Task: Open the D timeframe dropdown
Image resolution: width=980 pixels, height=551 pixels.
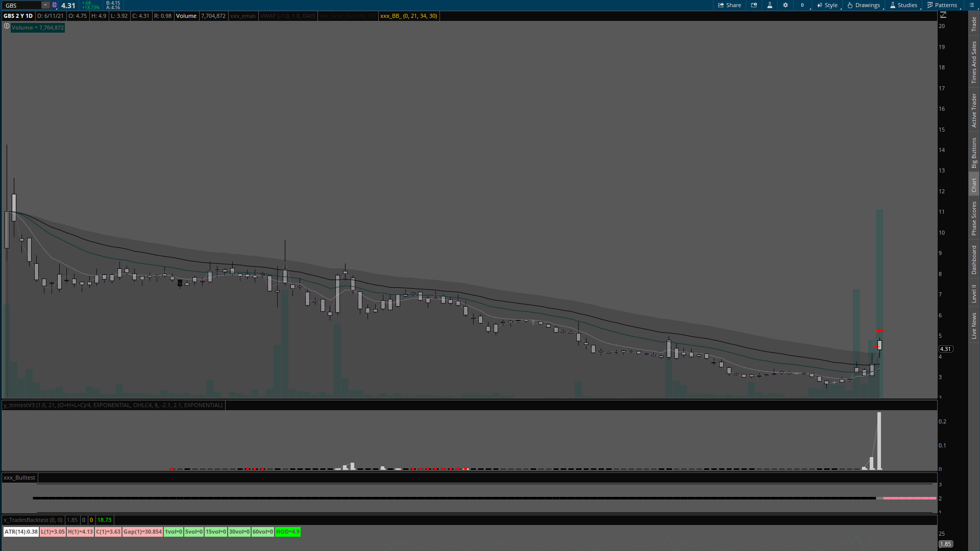Action: point(802,5)
